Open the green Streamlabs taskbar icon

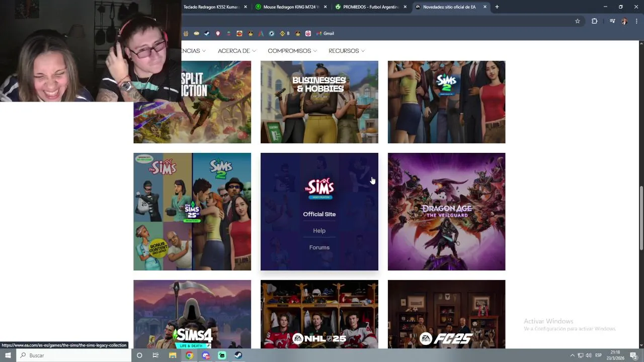coord(222,355)
